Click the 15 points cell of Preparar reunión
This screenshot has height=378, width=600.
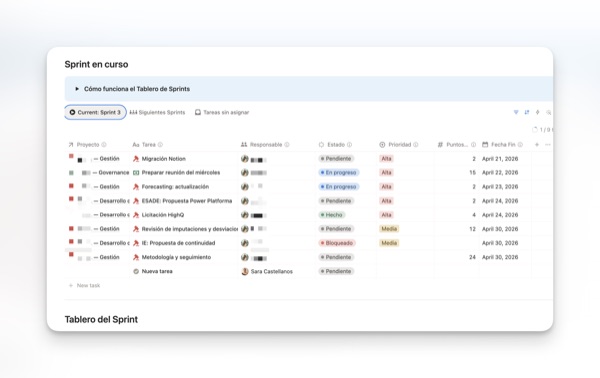click(473, 173)
